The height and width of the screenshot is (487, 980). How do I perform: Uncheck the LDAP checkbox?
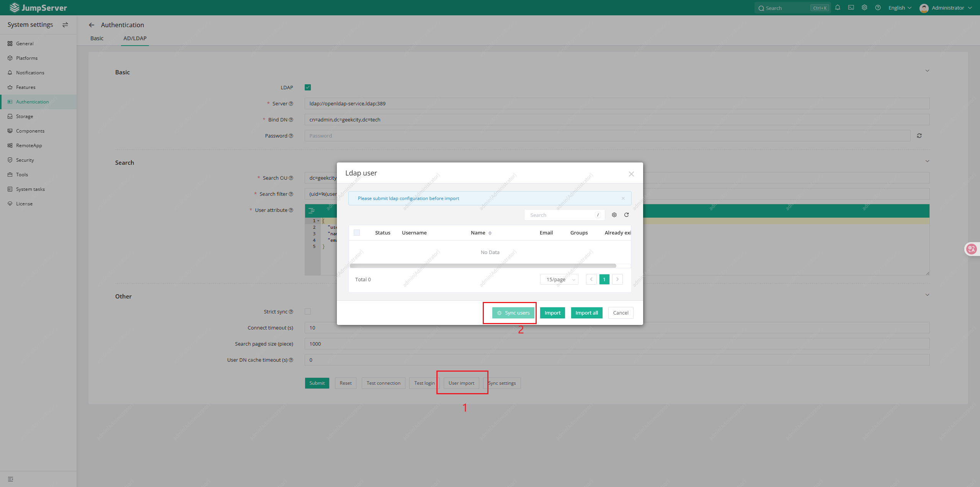pos(308,87)
